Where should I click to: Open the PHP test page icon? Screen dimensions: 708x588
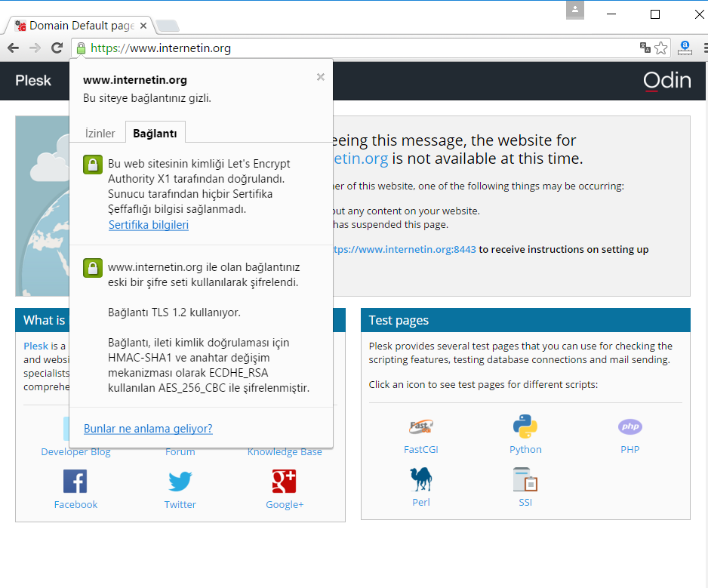click(x=630, y=426)
